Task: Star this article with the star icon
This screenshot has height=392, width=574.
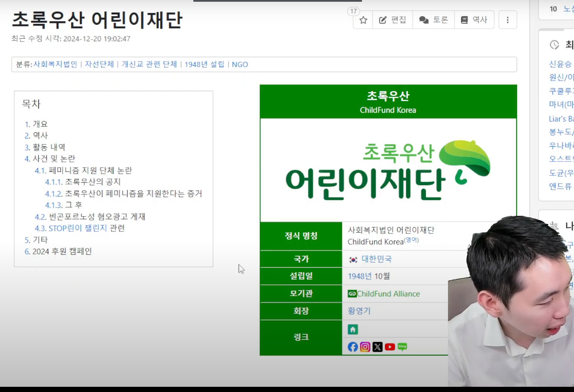Action: pyautogui.click(x=363, y=20)
